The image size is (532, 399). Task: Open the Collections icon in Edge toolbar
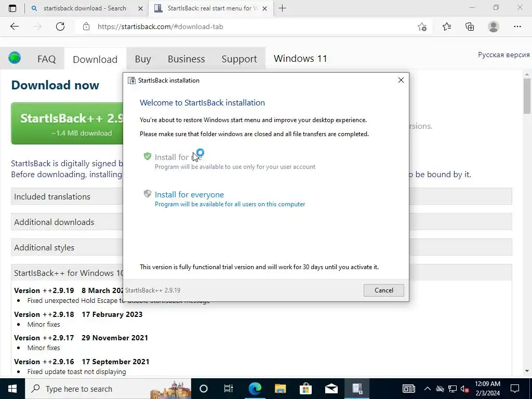470,26
